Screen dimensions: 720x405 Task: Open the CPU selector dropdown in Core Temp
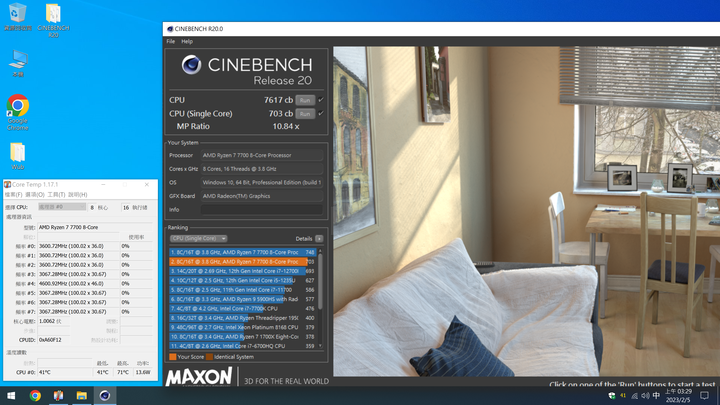62,207
